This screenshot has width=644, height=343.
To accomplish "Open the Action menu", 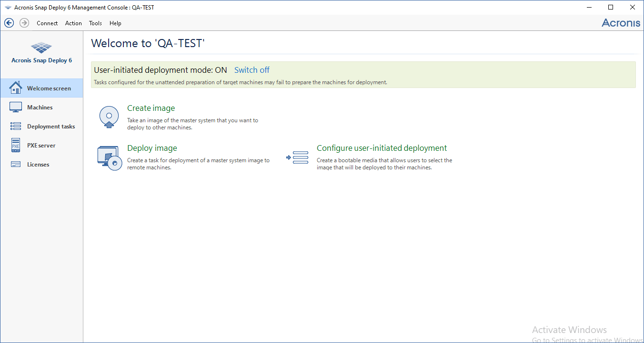I will pyautogui.click(x=73, y=23).
